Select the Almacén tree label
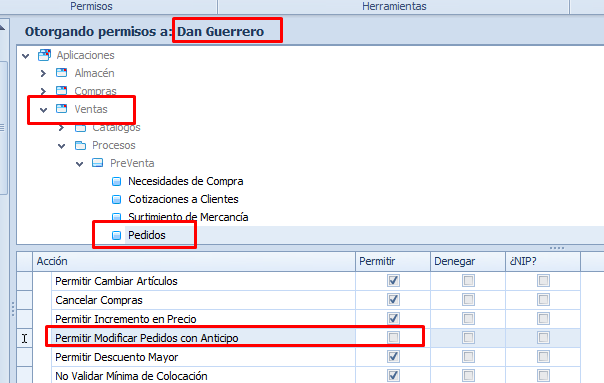 (94, 73)
